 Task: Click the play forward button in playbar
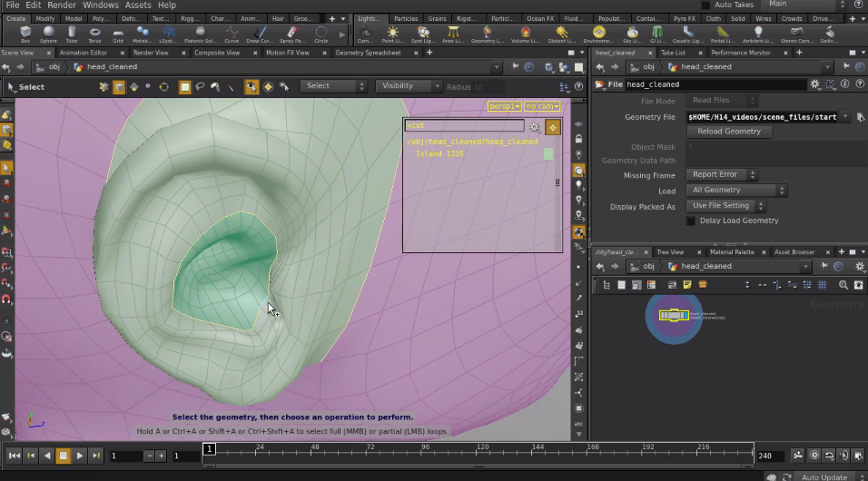(x=80, y=456)
